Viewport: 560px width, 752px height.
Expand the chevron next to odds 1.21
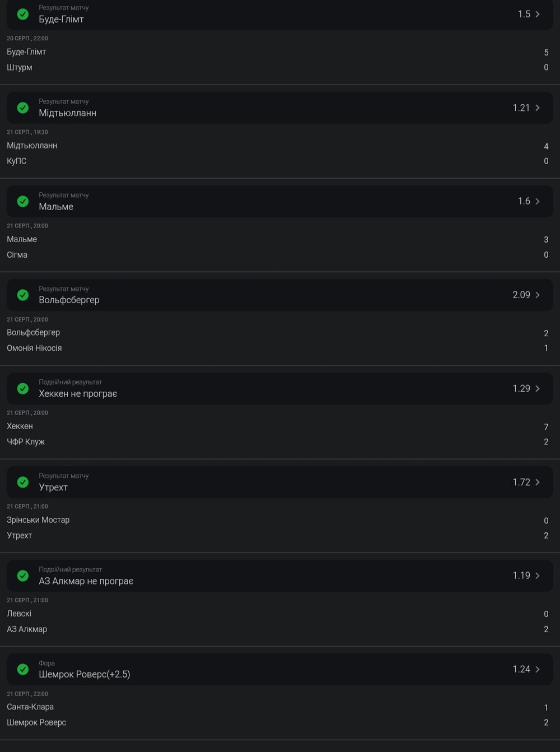[538, 108]
